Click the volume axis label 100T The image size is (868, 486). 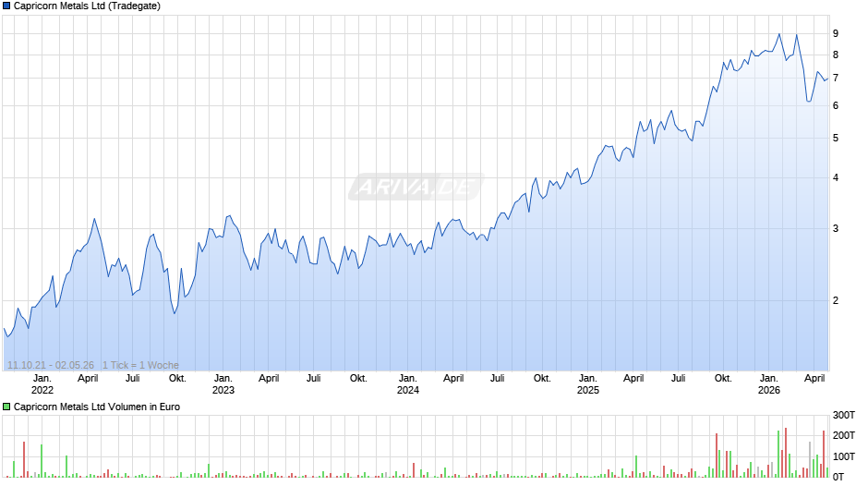click(x=844, y=456)
